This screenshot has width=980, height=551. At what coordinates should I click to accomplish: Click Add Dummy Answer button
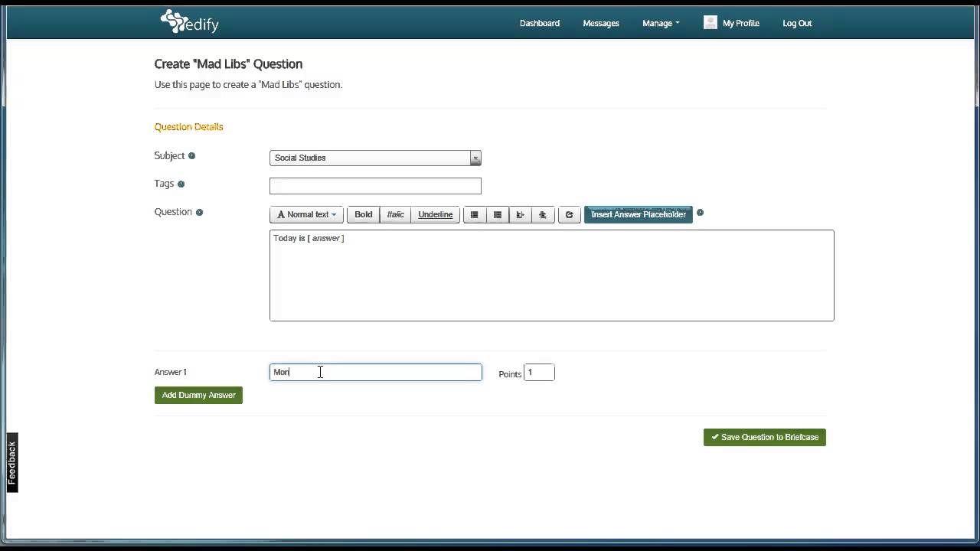pos(198,395)
